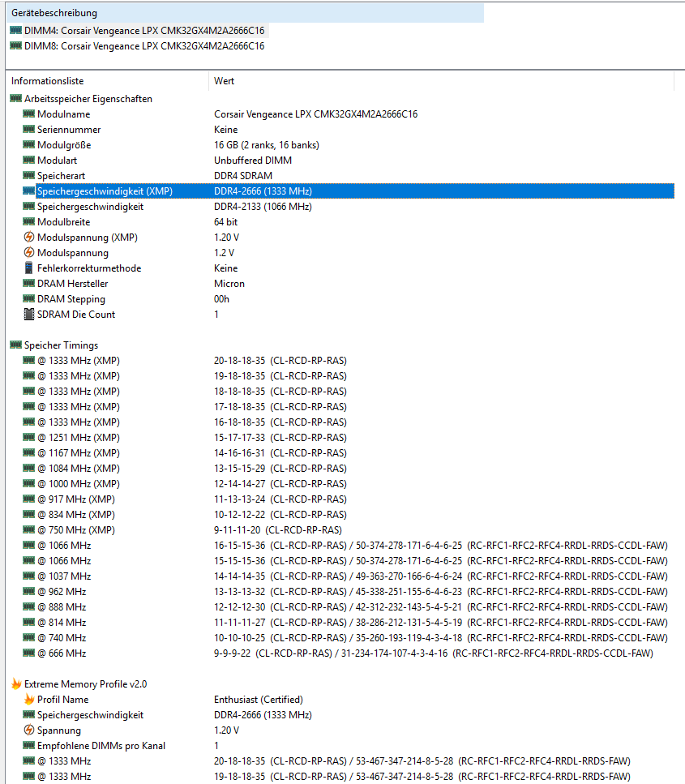Click the Speicherart row icon
Viewport: 685px width, 784px height.
tap(28, 175)
